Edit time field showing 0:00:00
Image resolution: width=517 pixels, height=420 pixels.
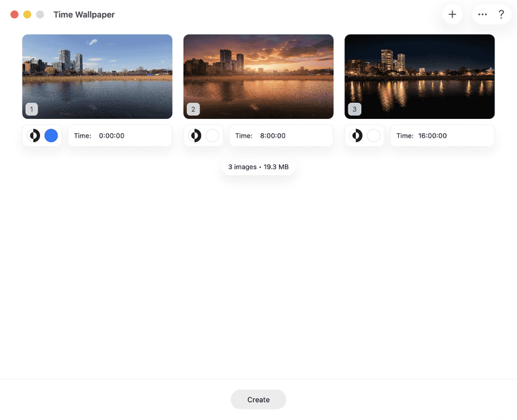click(x=120, y=136)
